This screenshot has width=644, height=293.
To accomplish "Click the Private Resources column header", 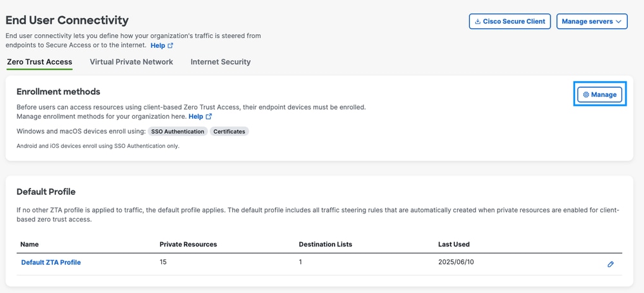I will point(188,245).
